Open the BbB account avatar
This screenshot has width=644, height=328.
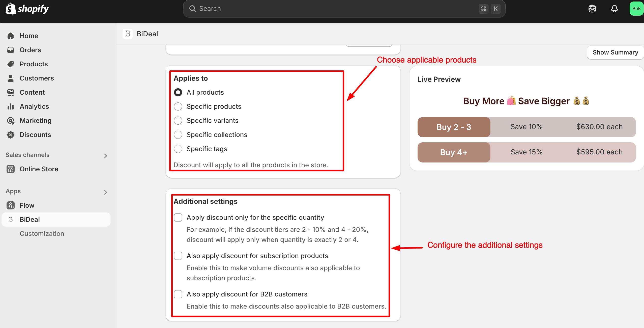coord(636,9)
